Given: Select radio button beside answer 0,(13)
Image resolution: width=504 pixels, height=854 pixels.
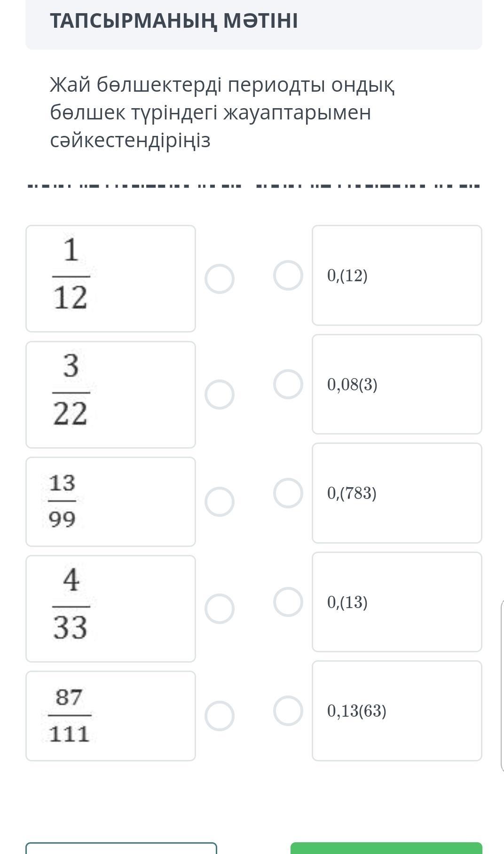Looking at the screenshot, I should pyautogui.click(x=288, y=602).
